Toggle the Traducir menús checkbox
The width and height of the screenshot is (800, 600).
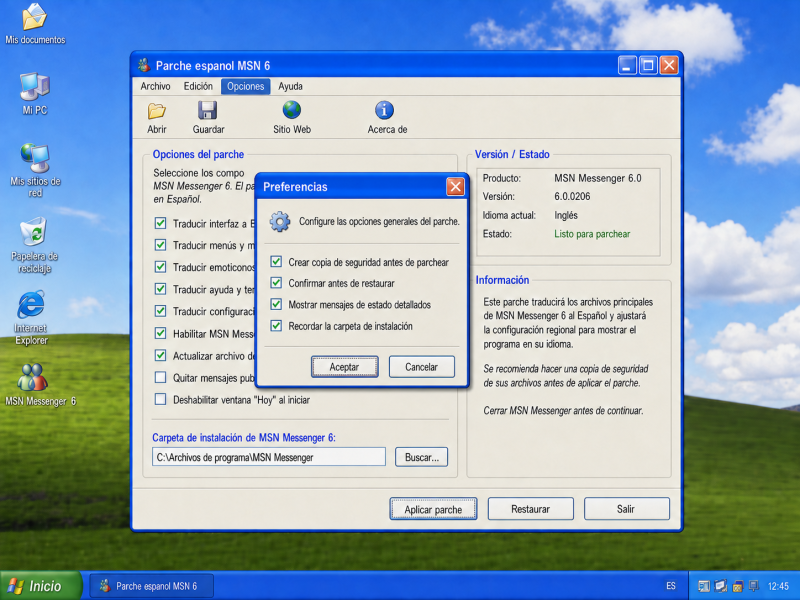point(160,245)
